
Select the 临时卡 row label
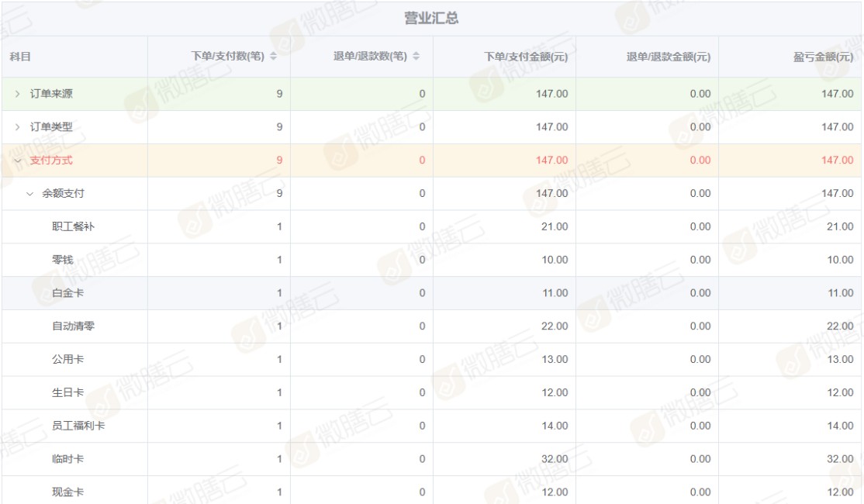pyautogui.click(x=67, y=459)
